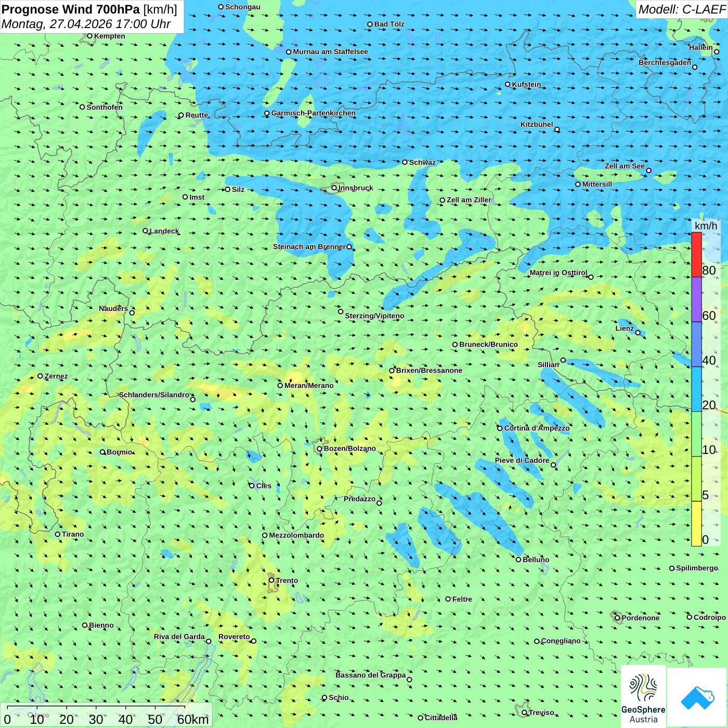Click the Matrei in Osttirol label

(x=558, y=272)
